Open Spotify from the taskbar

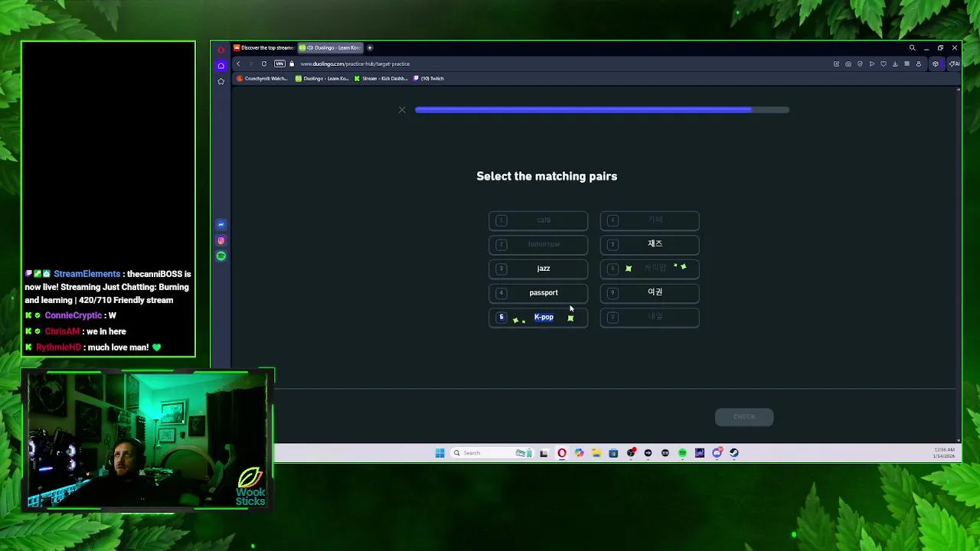[682, 453]
